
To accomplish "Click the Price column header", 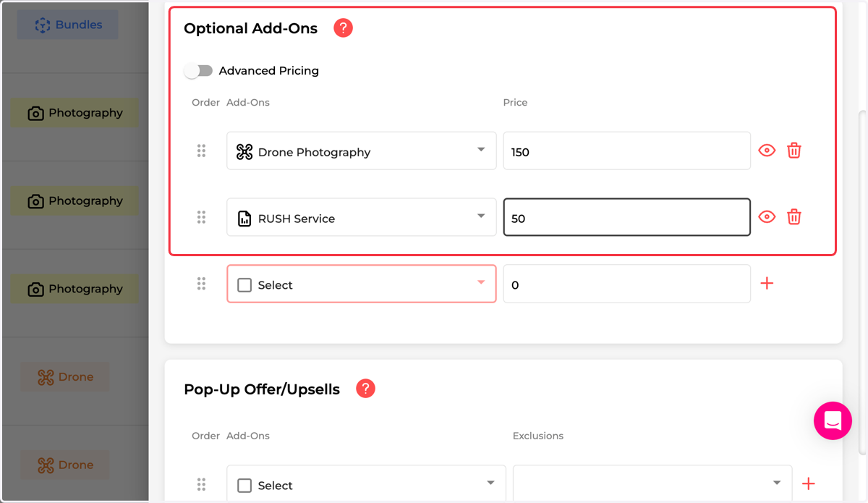I will point(515,102).
